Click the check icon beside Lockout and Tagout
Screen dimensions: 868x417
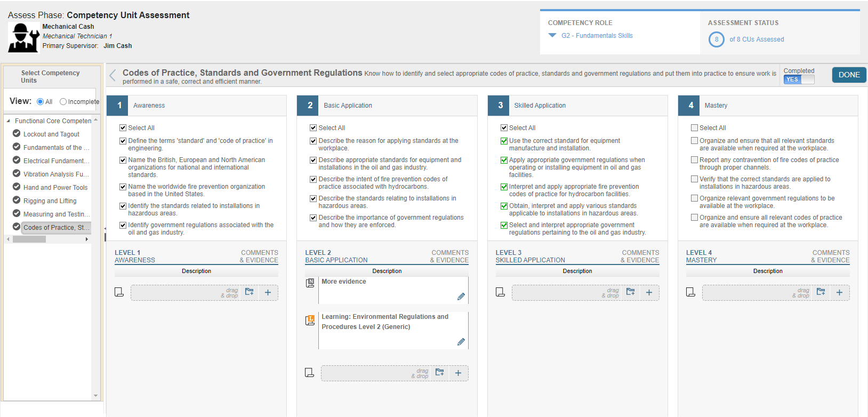pyautogui.click(x=17, y=133)
